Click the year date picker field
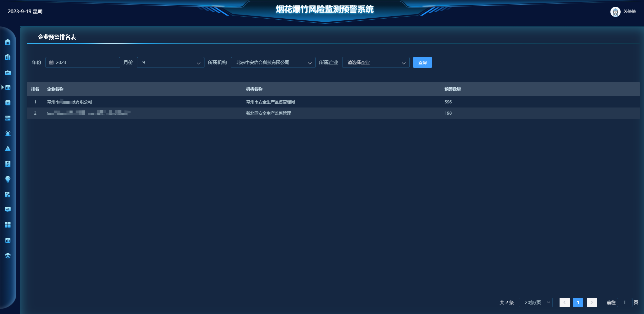This screenshot has width=644, height=314. (x=82, y=62)
